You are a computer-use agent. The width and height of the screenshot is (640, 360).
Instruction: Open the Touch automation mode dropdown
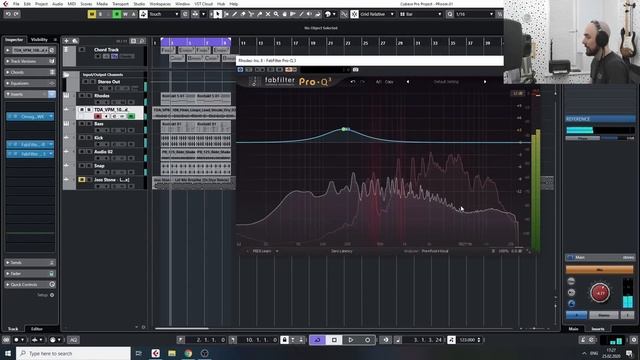point(164,14)
